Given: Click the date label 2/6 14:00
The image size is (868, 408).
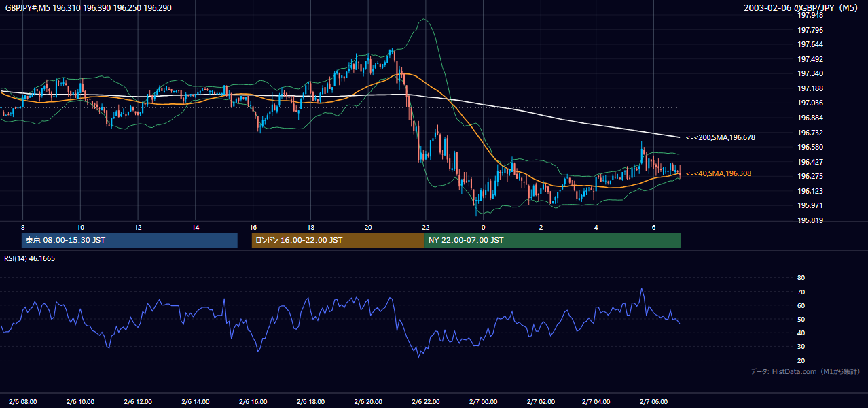Looking at the screenshot, I should (x=196, y=401).
